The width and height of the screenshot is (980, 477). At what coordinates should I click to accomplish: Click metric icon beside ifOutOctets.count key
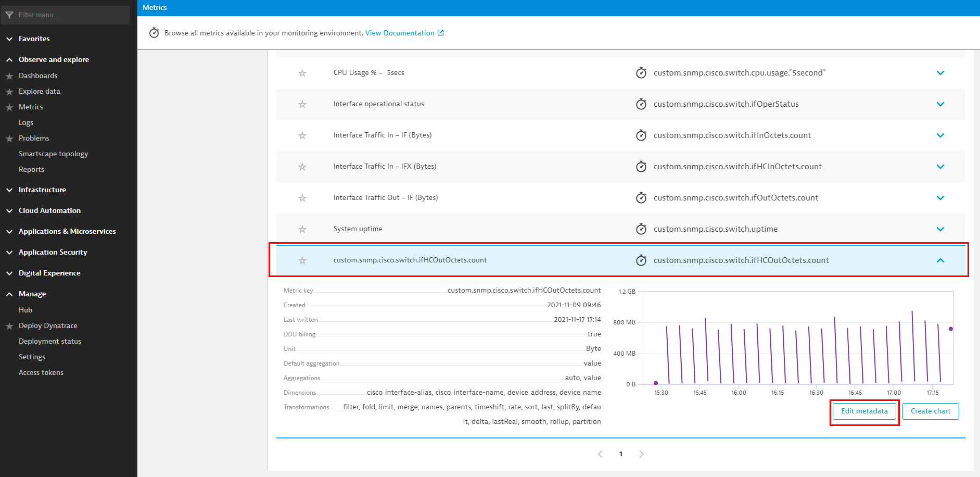(641, 198)
